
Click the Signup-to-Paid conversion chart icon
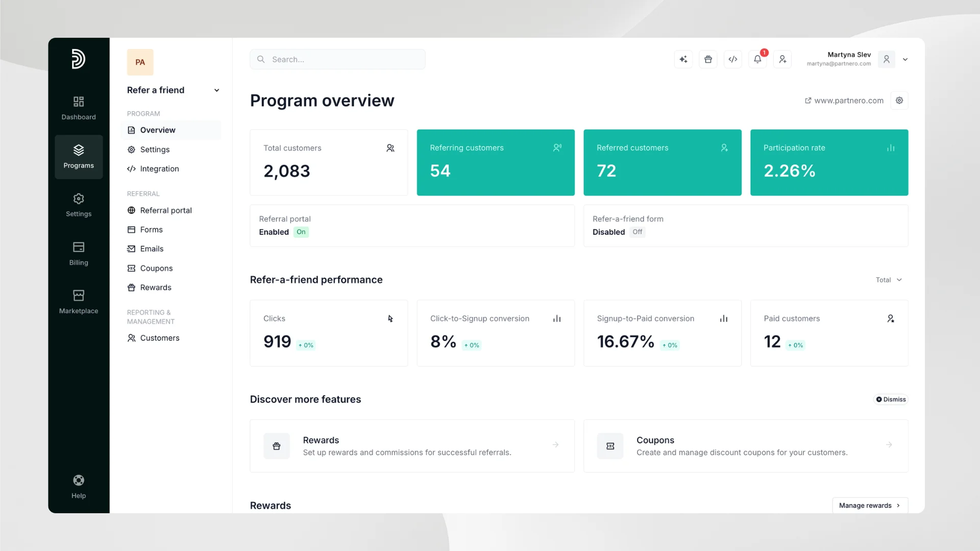coord(724,318)
